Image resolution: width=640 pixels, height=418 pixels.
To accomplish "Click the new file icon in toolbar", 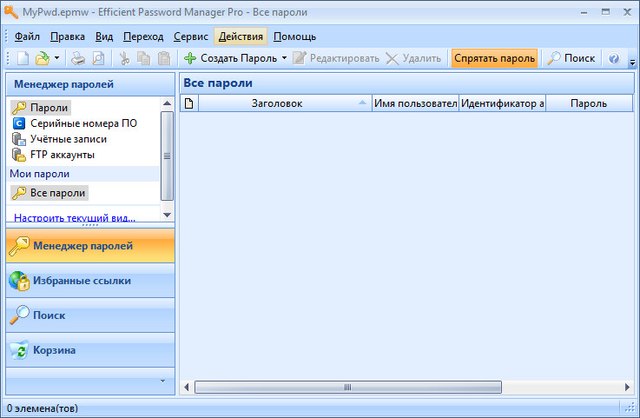I will [24, 58].
